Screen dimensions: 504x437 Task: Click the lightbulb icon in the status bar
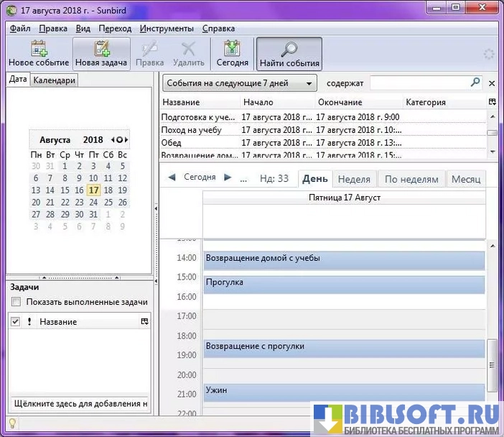point(11,423)
